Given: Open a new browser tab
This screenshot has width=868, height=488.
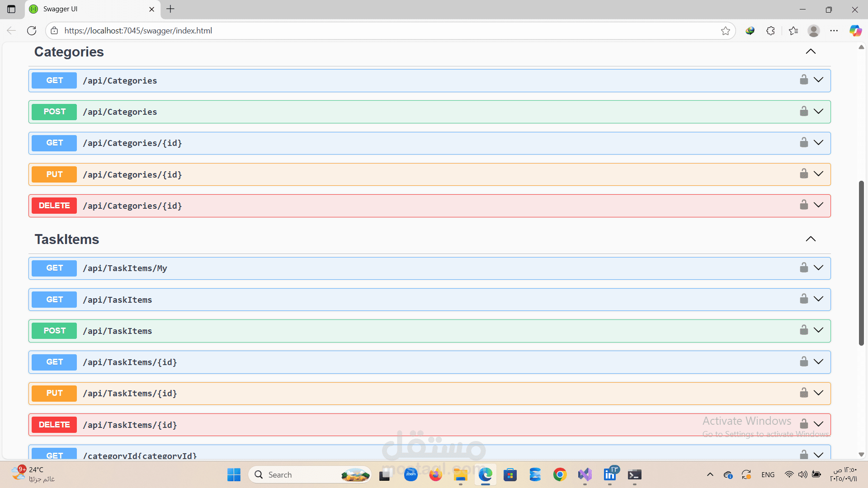Looking at the screenshot, I should click(170, 9).
